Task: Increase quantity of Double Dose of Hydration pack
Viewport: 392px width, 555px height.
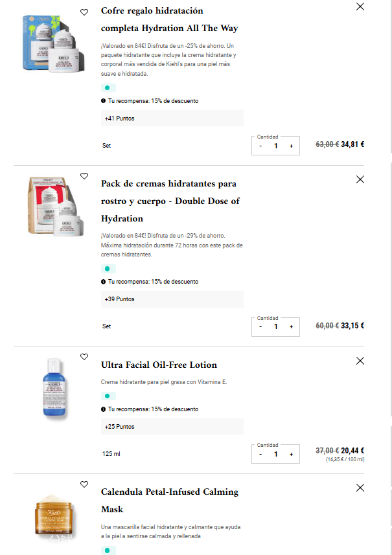Action: point(291,326)
